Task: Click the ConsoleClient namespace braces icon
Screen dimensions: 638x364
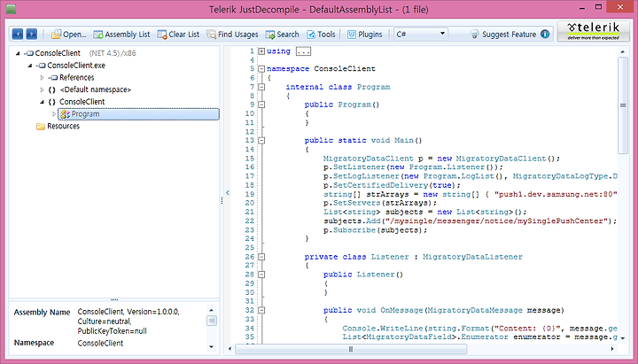Action: (51, 102)
